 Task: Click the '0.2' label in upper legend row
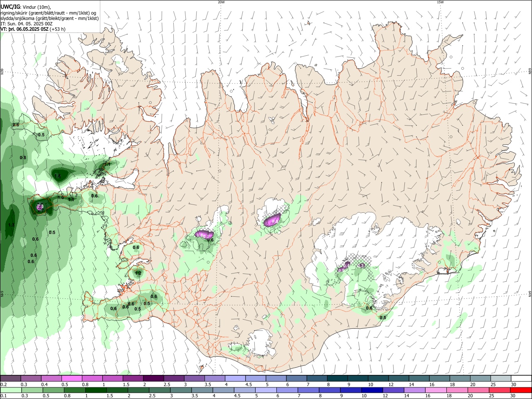click(3, 384)
